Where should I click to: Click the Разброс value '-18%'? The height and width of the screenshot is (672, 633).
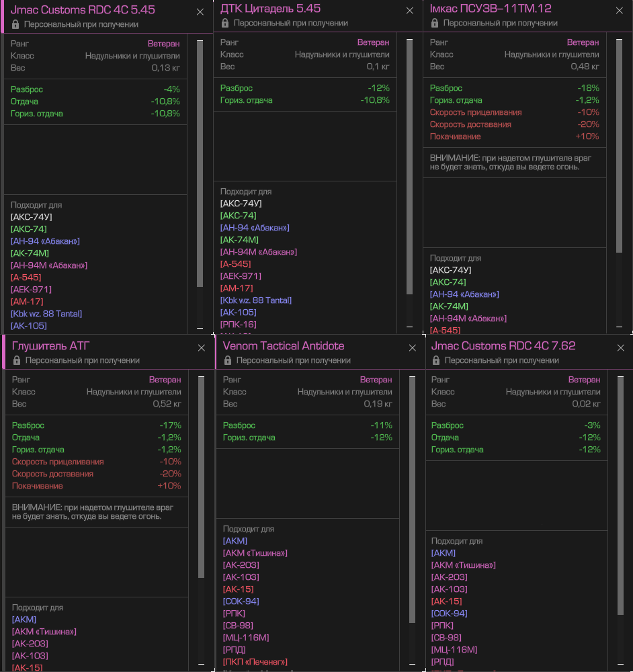589,88
